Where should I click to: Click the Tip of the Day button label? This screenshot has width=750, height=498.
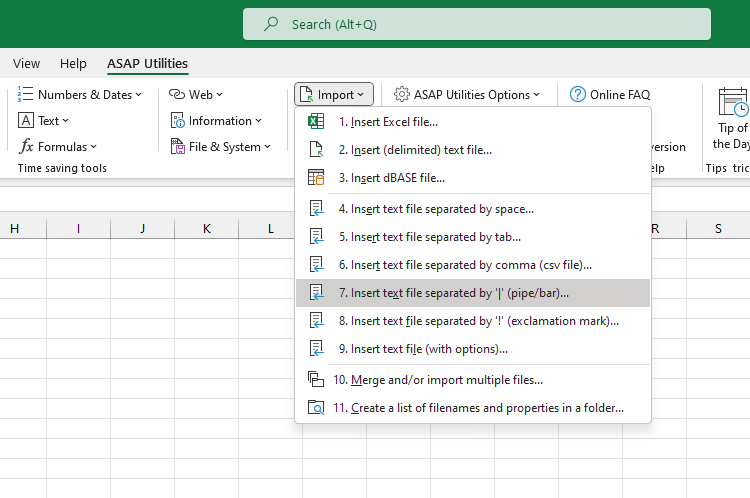click(731, 136)
